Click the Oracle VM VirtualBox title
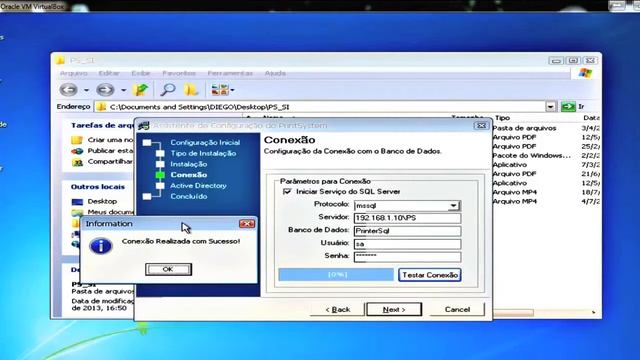 [32, 6]
